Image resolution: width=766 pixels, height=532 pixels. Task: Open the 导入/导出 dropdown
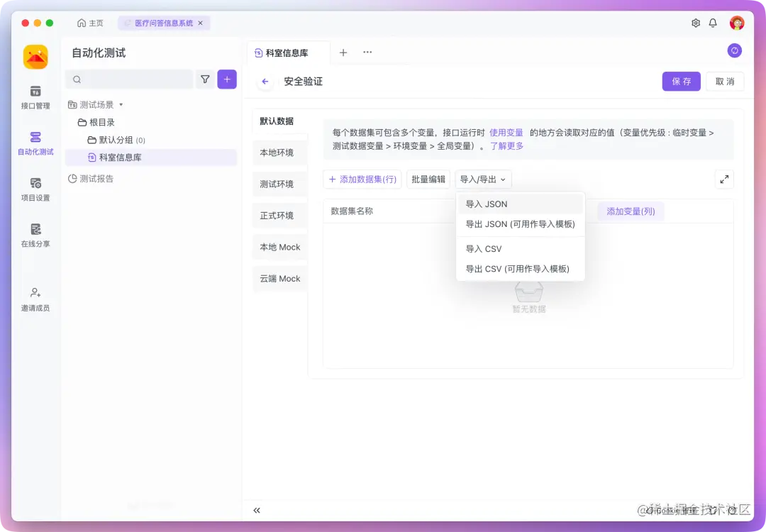(x=483, y=179)
